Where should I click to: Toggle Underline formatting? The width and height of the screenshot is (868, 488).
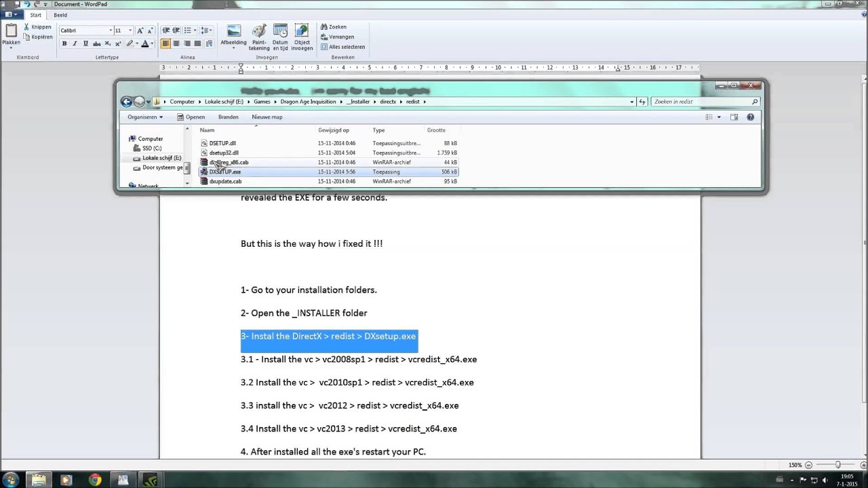click(x=85, y=43)
